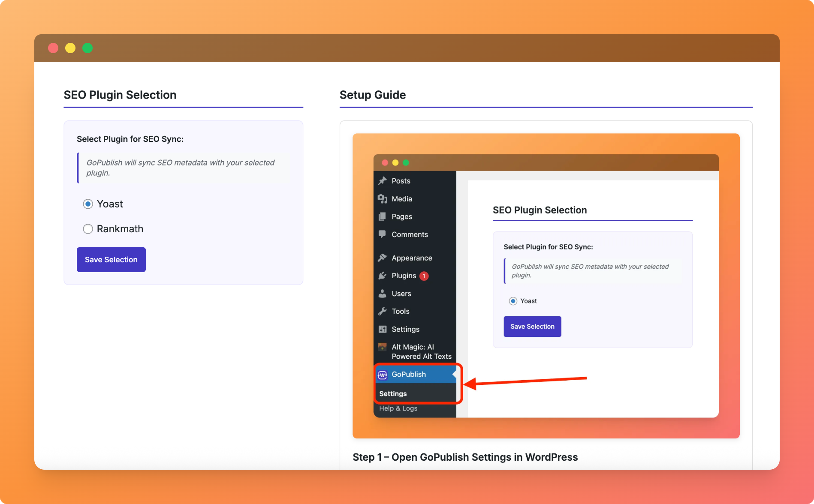This screenshot has height=504, width=814.
Task: Click Save Selection in the guide screenshot
Action: pos(532,327)
